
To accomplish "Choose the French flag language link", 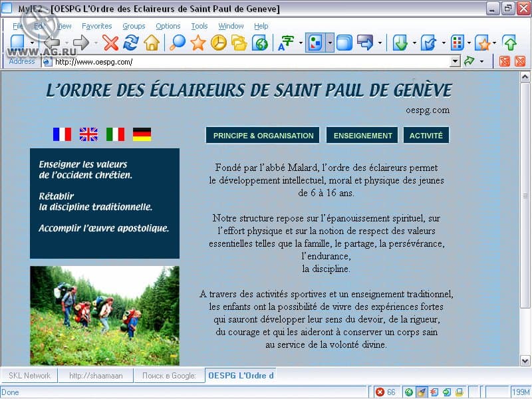I will (62, 134).
